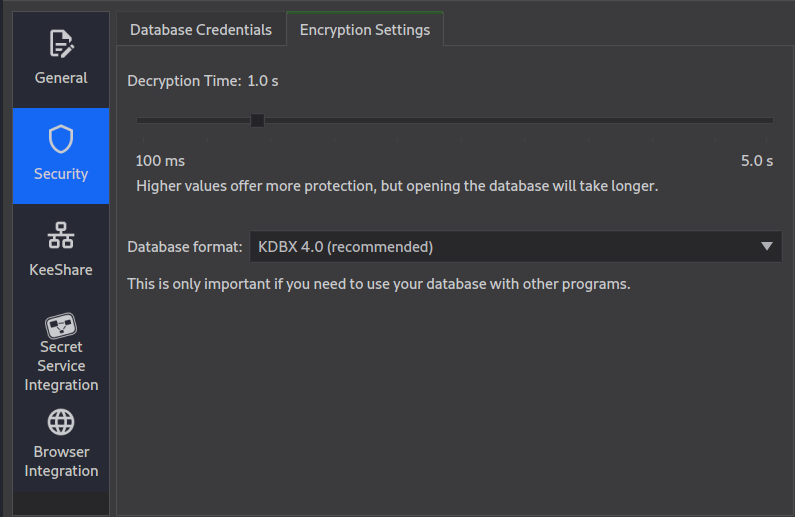Click the Decryption Time slider handle

[258, 121]
